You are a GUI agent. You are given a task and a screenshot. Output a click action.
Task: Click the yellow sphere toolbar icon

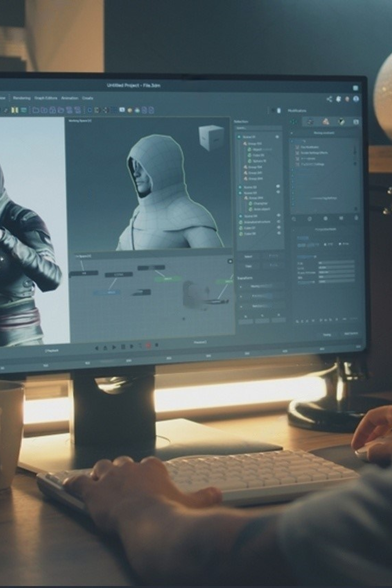[x=129, y=110]
